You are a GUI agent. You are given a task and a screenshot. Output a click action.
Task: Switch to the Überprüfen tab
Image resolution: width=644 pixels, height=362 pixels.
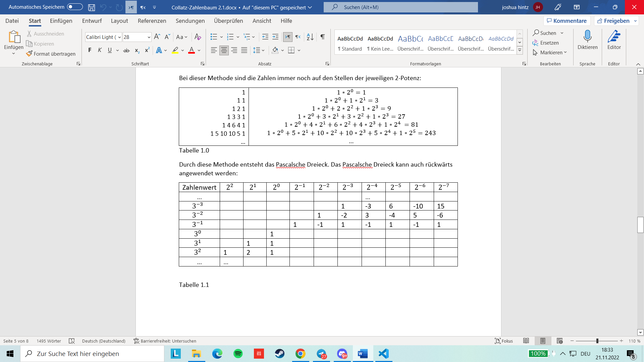(228, 21)
